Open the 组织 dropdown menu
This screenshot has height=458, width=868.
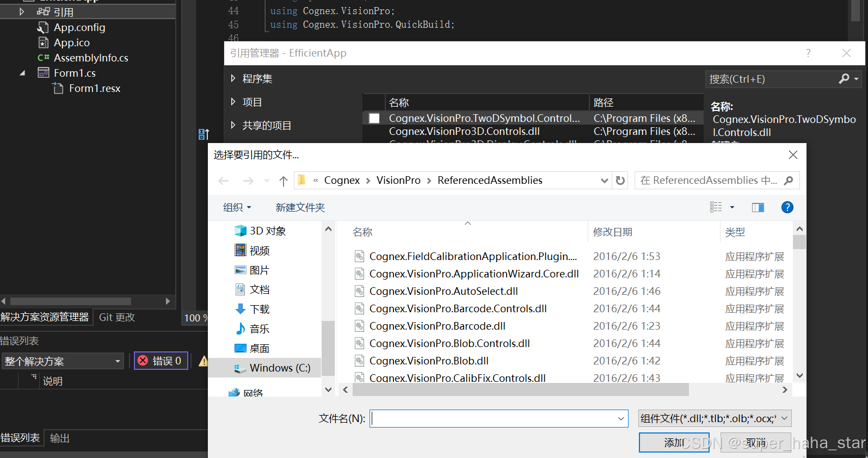click(x=237, y=207)
